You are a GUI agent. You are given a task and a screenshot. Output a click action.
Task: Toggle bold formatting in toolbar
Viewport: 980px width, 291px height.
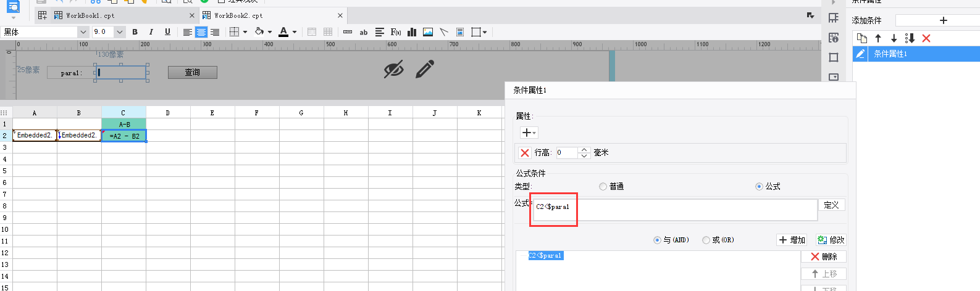pyautogui.click(x=135, y=32)
